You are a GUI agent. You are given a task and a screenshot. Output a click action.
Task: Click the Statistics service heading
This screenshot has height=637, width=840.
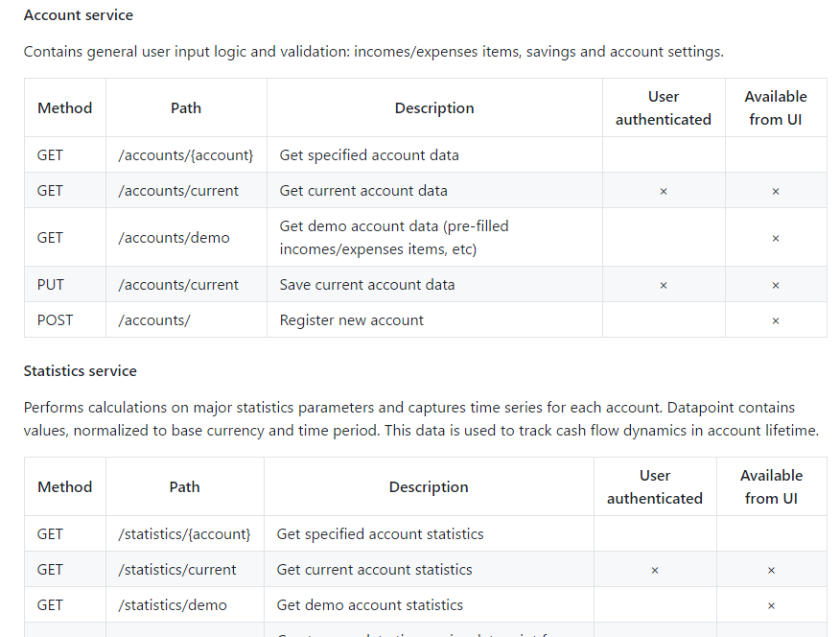point(81,370)
